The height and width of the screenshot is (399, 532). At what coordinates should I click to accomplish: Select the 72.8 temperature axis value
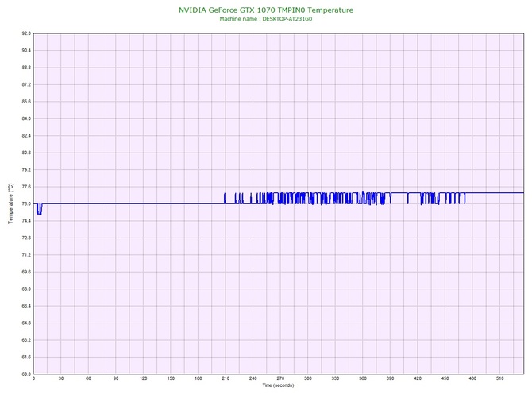[26, 238]
